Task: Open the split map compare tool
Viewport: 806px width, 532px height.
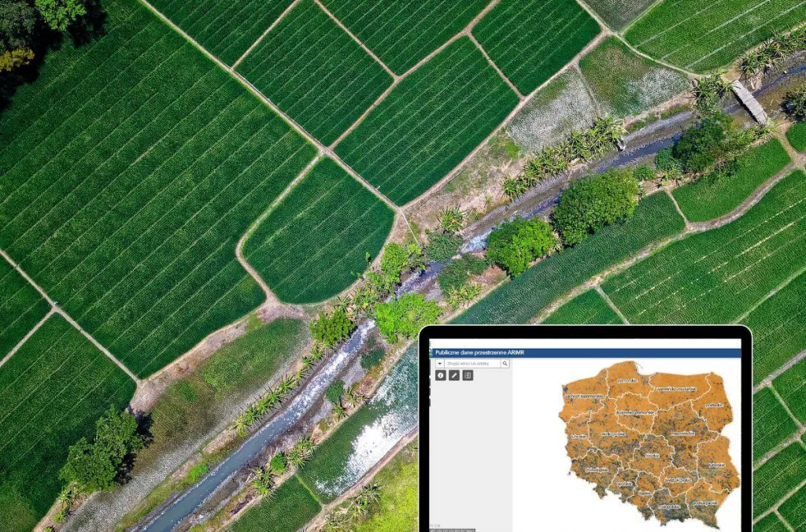Action: coord(468,375)
